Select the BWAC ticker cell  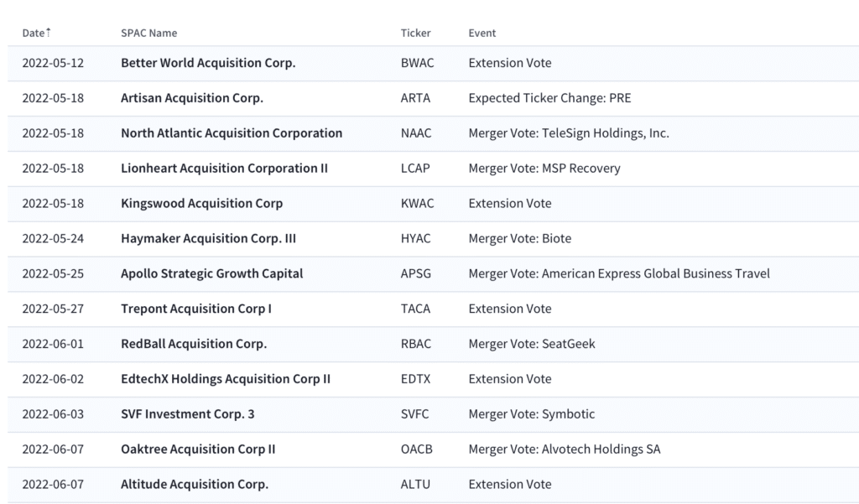click(418, 63)
